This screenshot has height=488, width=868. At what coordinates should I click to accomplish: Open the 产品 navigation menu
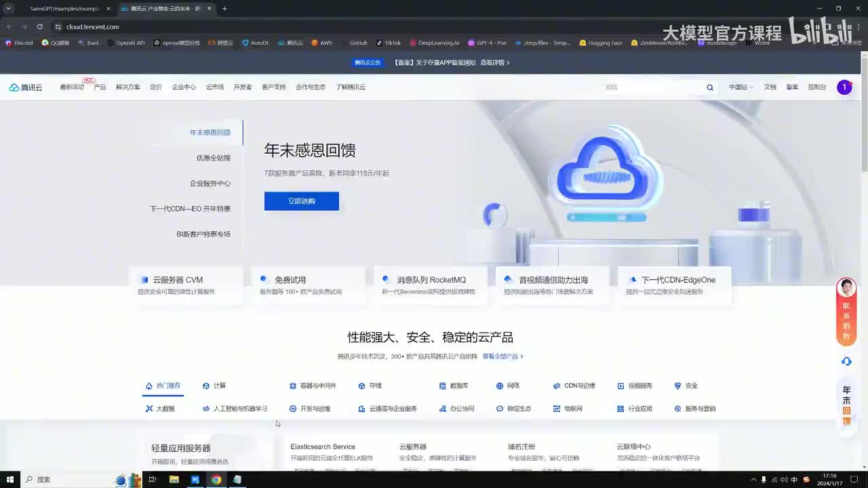point(100,87)
